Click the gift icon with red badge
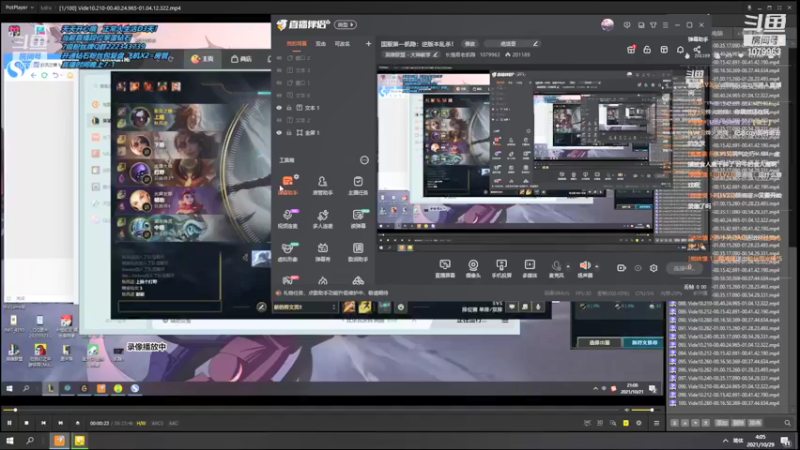The image size is (800, 450). [x=631, y=49]
